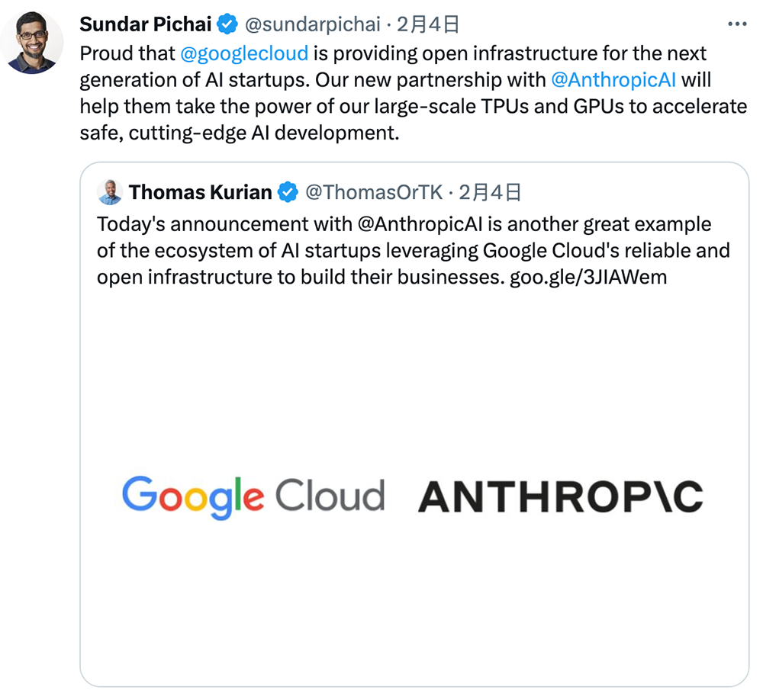The width and height of the screenshot is (763, 700).
Task: Click the Google Cloud logo
Action: click(x=253, y=496)
